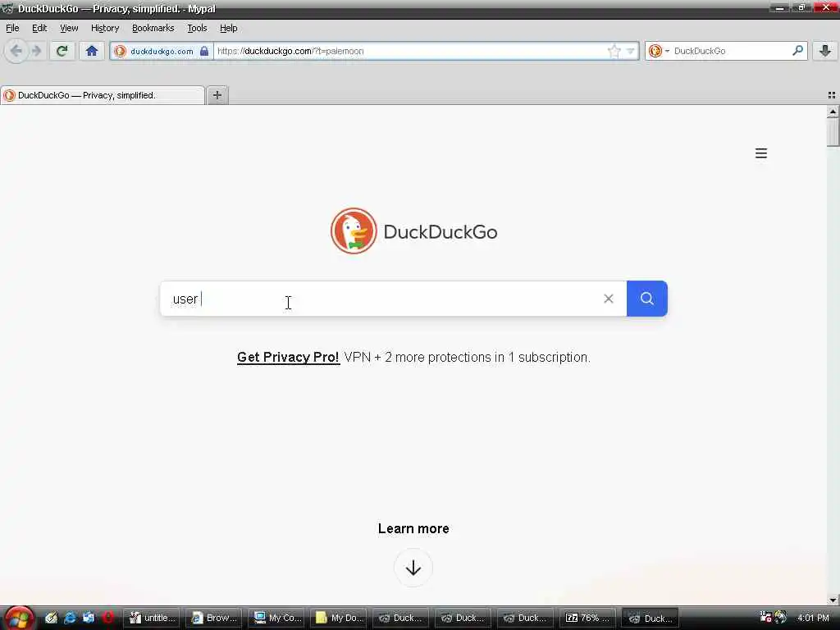This screenshot has height=630, width=840.
Task: Reload the current page
Action: pyautogui.click(x=62, y=51)
